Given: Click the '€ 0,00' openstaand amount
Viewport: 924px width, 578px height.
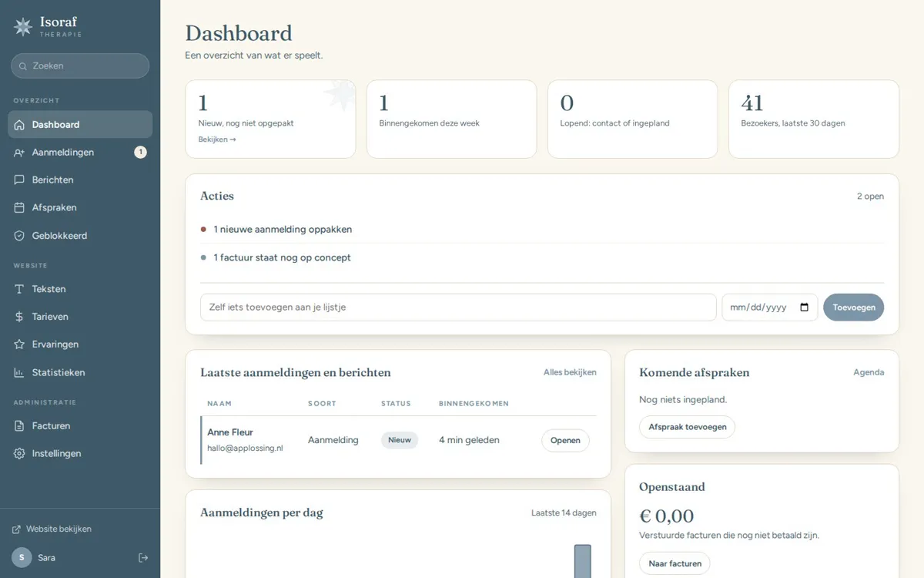Looking at the screenshot, I should (x=666, y=516).
